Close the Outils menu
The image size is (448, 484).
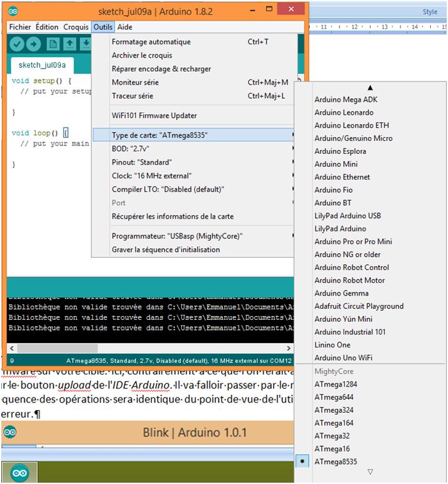point(103,27)
